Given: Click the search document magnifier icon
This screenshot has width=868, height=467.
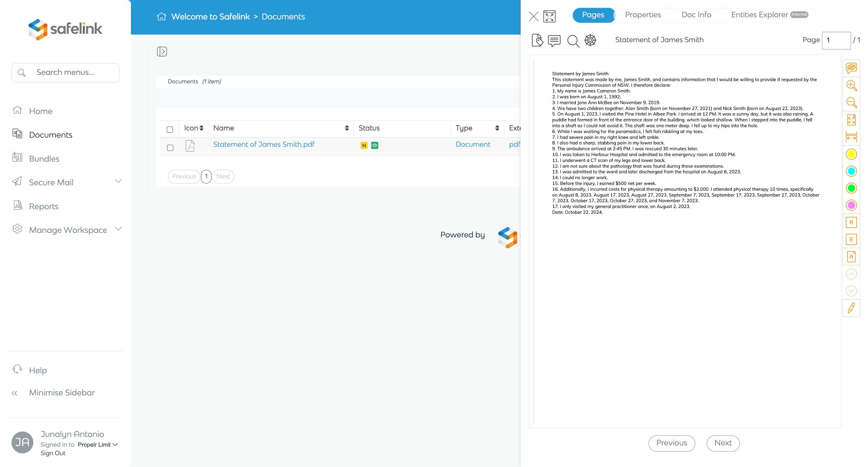Looking at the screenshot, I should [573, 41].
